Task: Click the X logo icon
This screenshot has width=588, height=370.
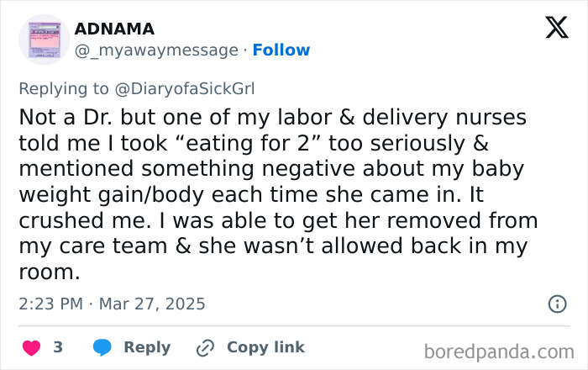Action: click(556, 29)
